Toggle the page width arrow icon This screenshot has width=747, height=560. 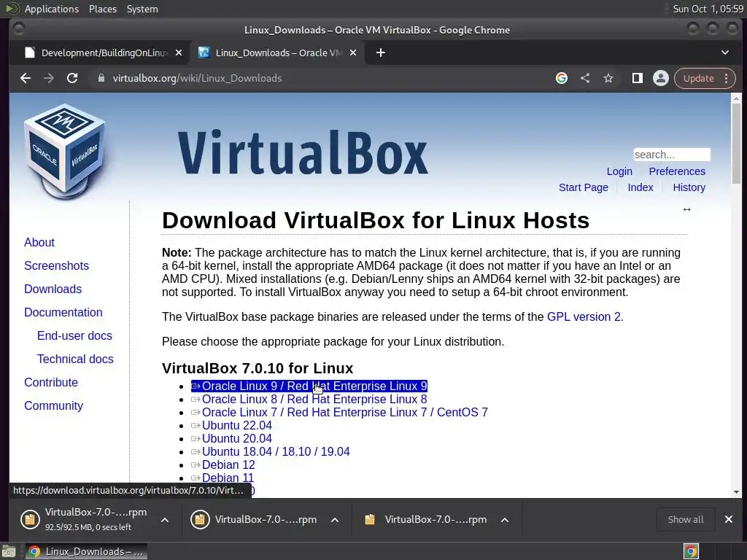(x=686, y=209)
